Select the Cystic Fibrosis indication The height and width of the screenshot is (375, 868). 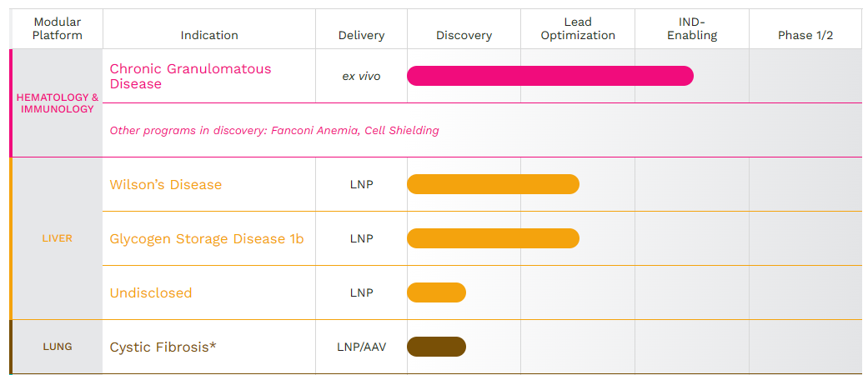click(163, 347)
